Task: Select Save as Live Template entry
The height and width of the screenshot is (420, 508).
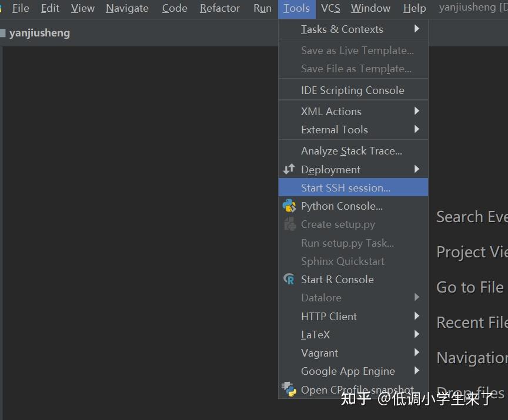Action: tap(353, 51)
